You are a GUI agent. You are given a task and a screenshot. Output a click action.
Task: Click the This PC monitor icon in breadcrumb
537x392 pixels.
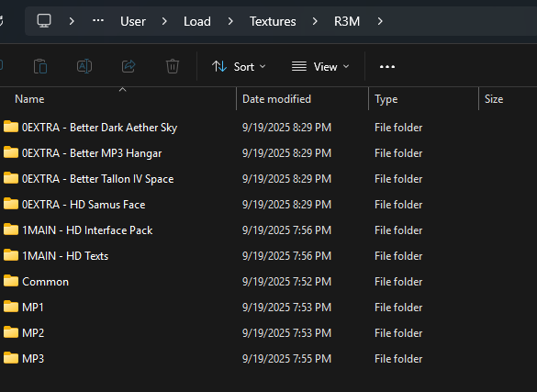44,21
